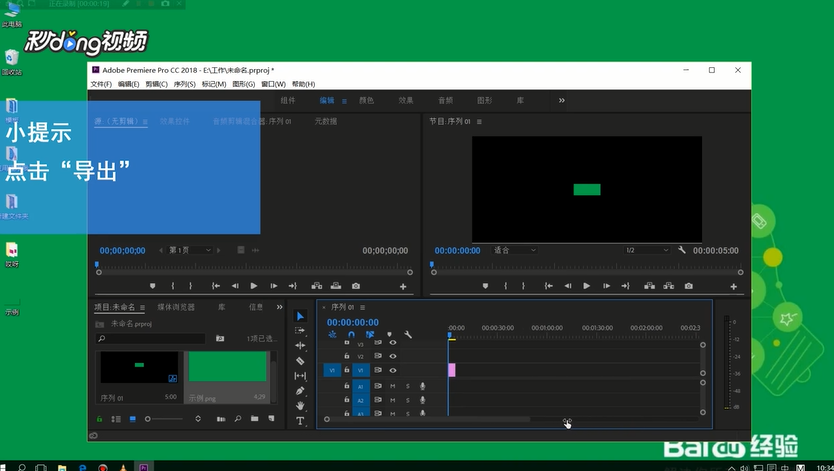This screenshot has height=471, width=834.
Task: Enable voice-over record on A1
Action: [423, 386]
